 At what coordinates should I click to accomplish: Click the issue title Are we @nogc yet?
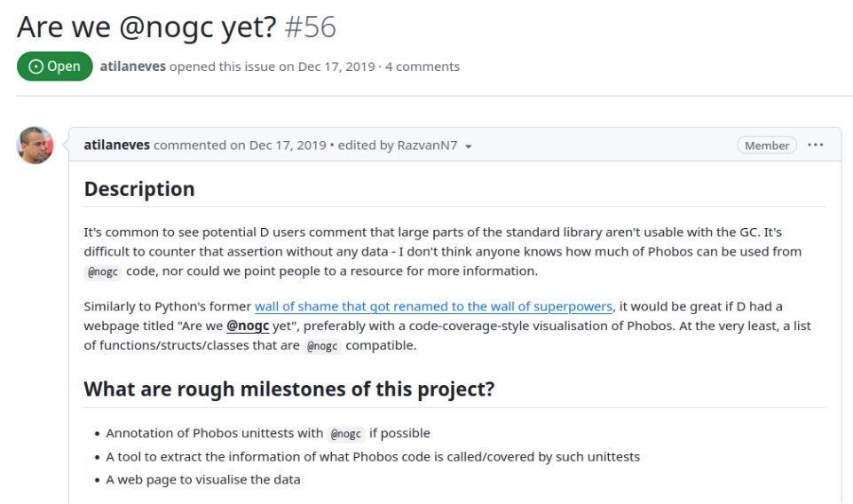pos(146,28)
